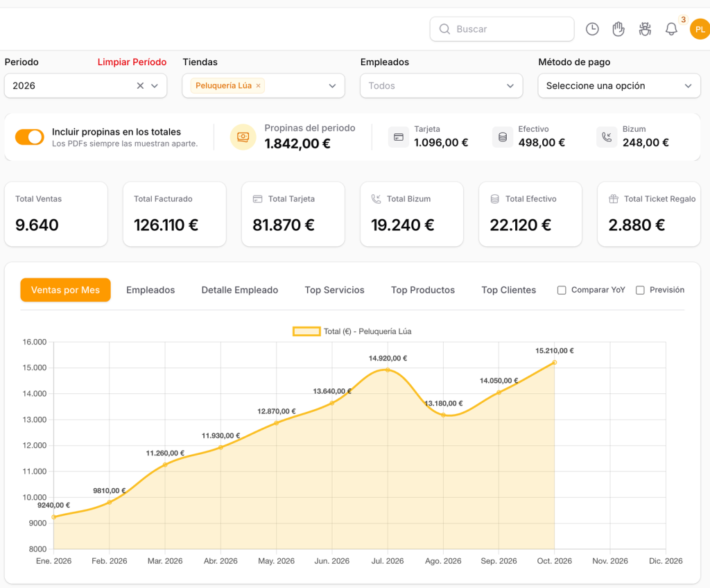Click the Bizum tips phone icon
This screenshot has width=710, height=588.
(607, 137)
